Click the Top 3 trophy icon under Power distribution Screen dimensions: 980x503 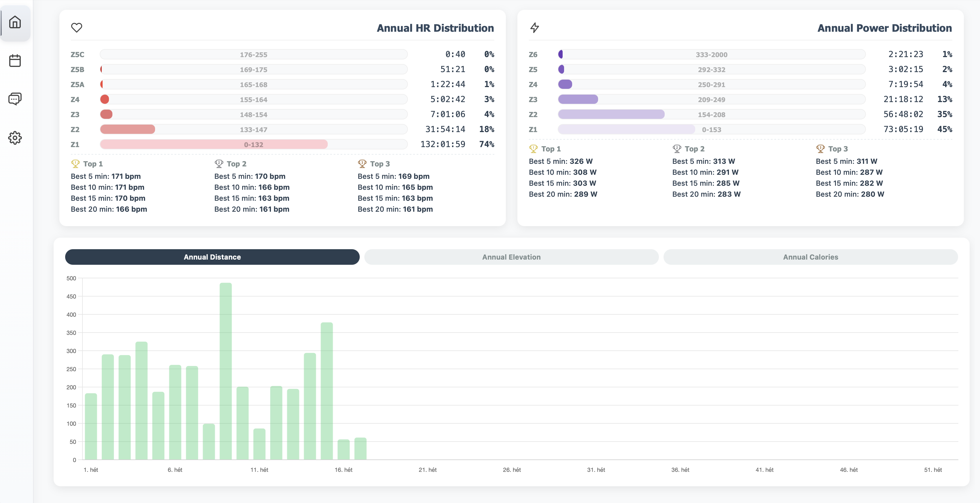[x=821, y=148]
